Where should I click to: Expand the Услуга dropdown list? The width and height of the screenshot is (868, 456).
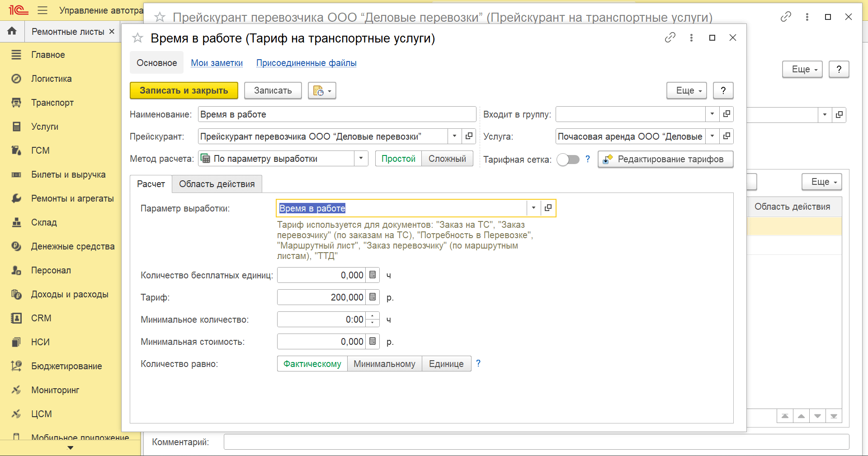712,136
